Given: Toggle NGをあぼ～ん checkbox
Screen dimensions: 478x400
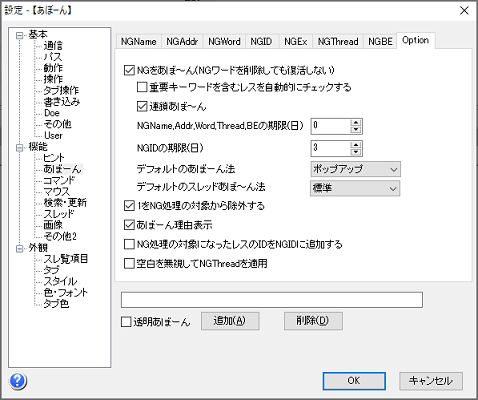Looking at the screenshot, I should (x=129, y=70).
